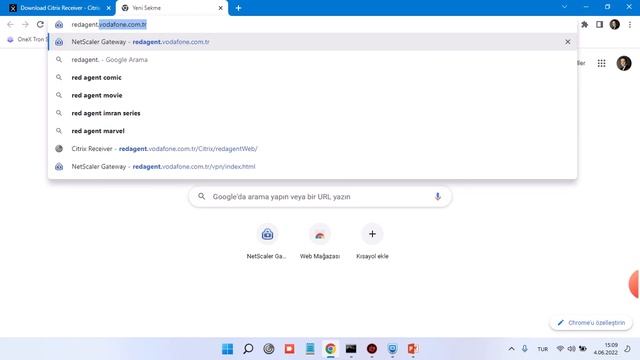640x360 pixels.
Task: Open NetScaler Ga.. shortcut tile
Action: pyautogui.click(x=267, y=242)
